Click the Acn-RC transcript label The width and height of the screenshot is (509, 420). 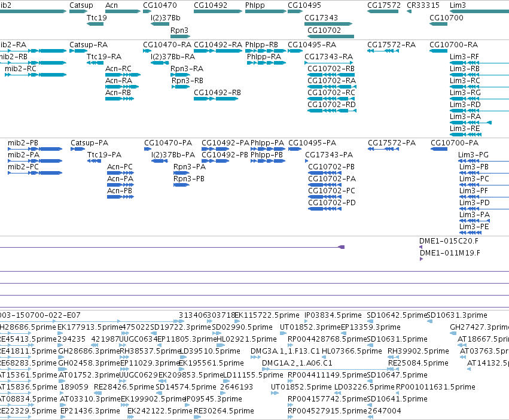click(x=118, y=69)
